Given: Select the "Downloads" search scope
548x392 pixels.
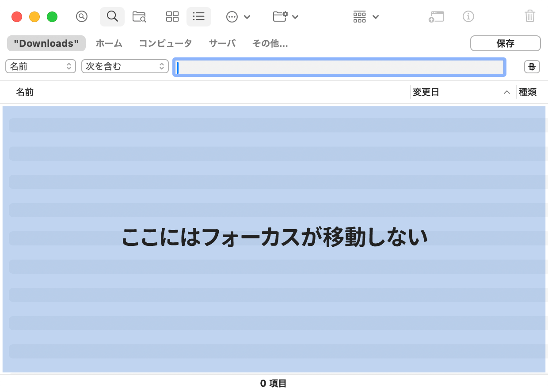Looking at the screenshot, I should point(46,43).
